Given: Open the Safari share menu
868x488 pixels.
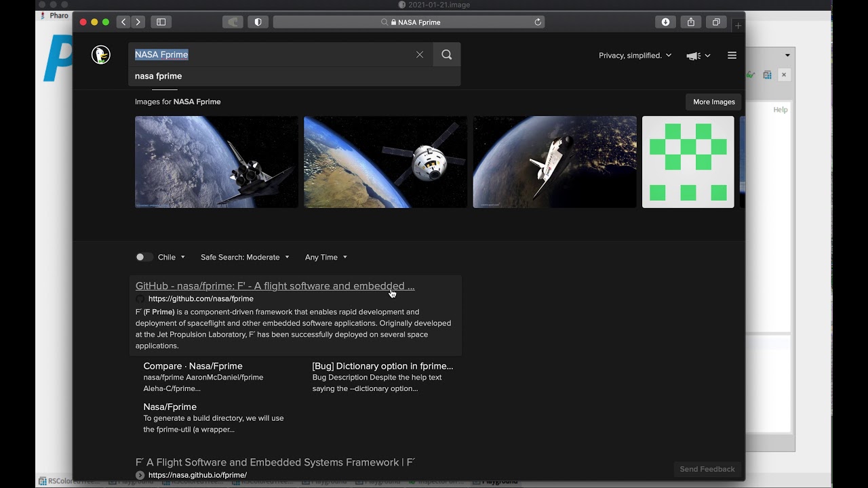Looking at the screenshot, I should click(x=690, y=22).
